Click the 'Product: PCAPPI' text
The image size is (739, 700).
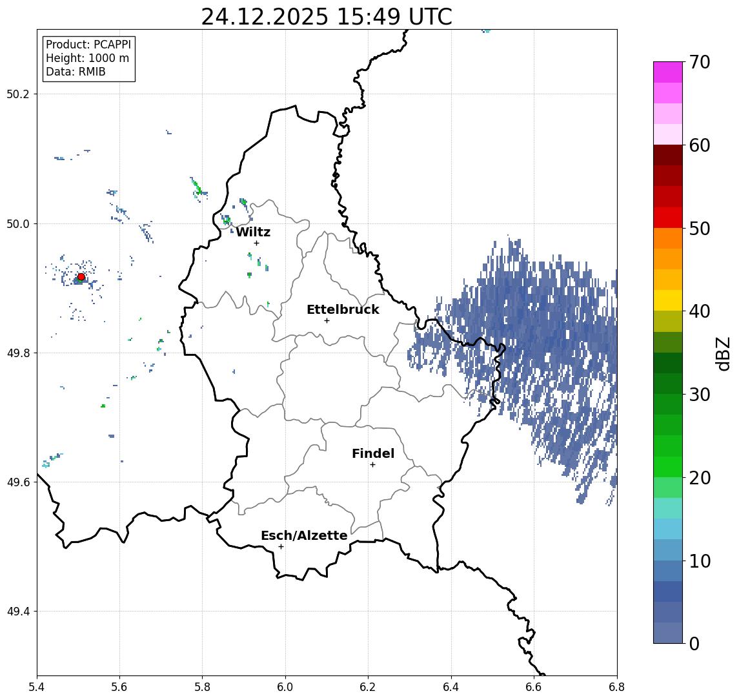(88, 45)
